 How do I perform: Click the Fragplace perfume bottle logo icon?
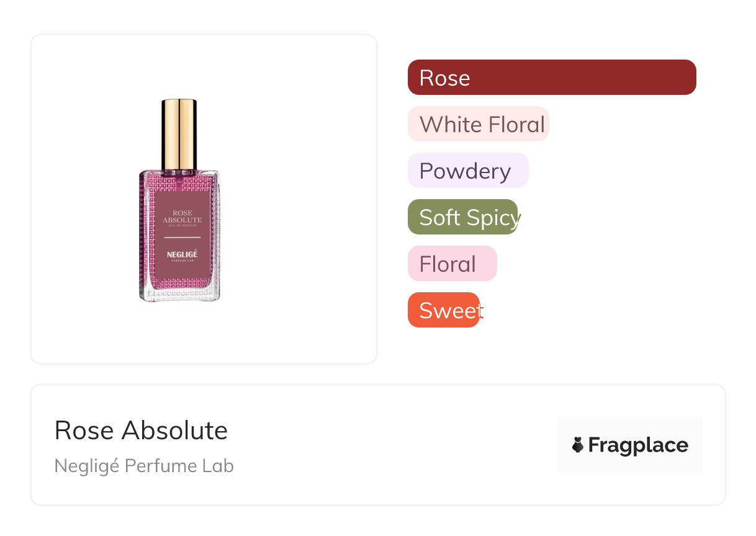(578, 445)
